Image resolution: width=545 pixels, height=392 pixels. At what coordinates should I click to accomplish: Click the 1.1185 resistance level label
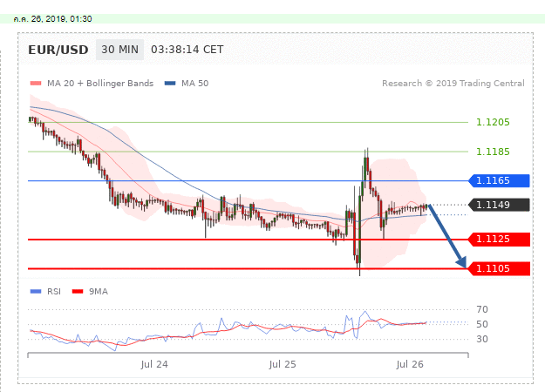493,152
